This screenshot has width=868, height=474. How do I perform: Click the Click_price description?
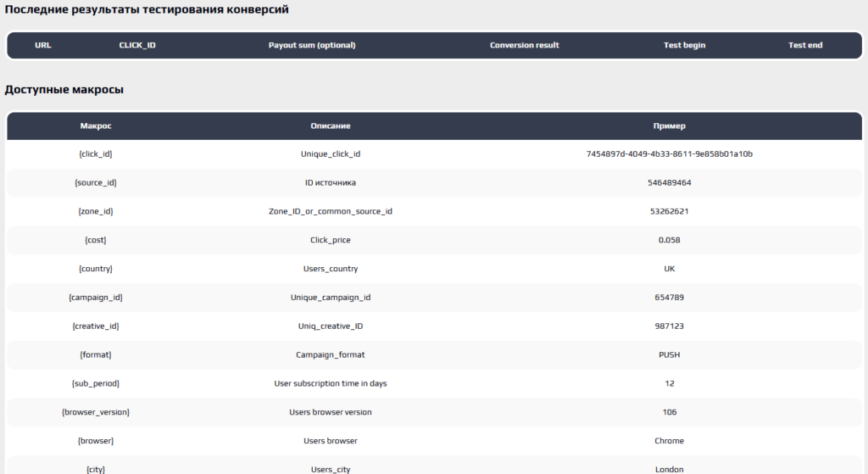pos(331,240)
